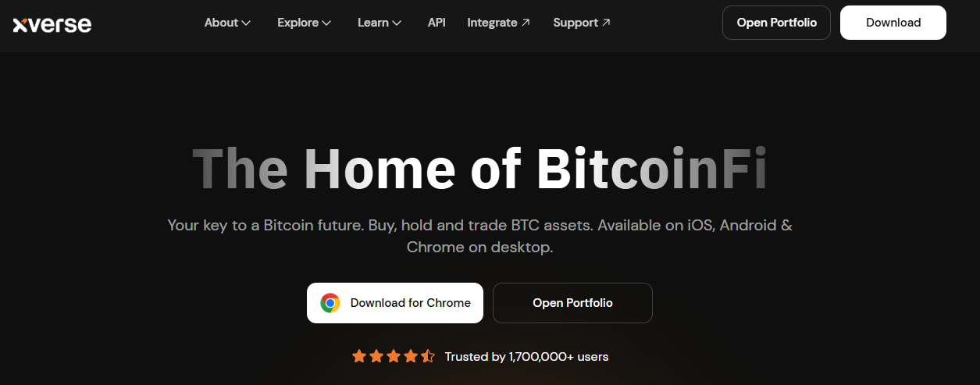
Task: Expand the Learn dropdown chevron
Action: click(397, 23)
